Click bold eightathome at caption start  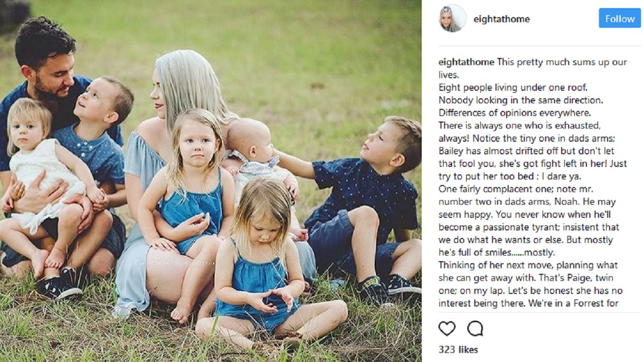466,62
